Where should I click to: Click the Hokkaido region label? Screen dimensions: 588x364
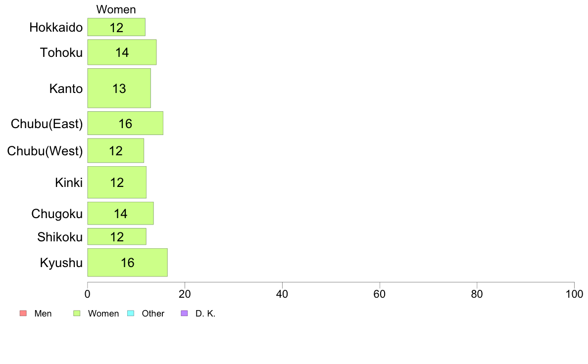coord(56,27)
